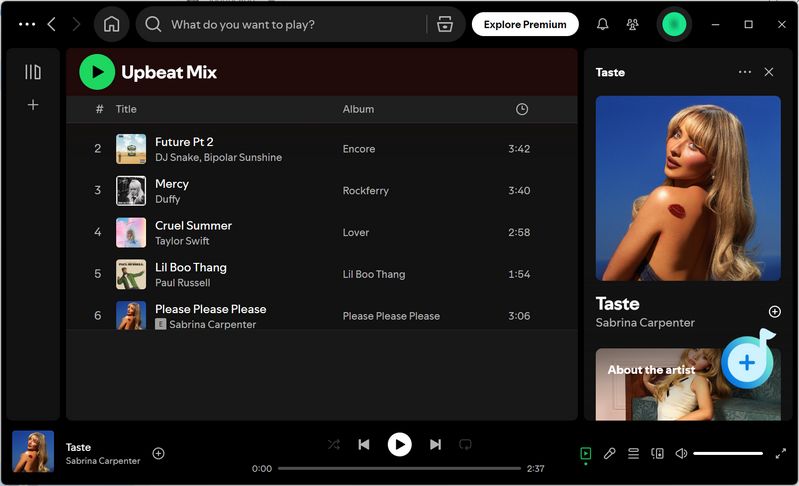Click the search magnifier icon
This screenshot has height=486, width=799.
[153, 24]
